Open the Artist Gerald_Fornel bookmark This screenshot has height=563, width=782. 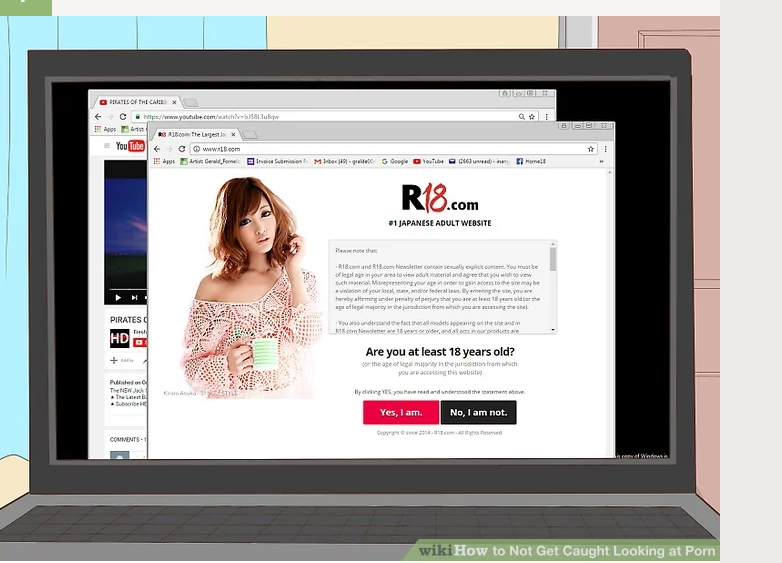(x=210, y=162)
